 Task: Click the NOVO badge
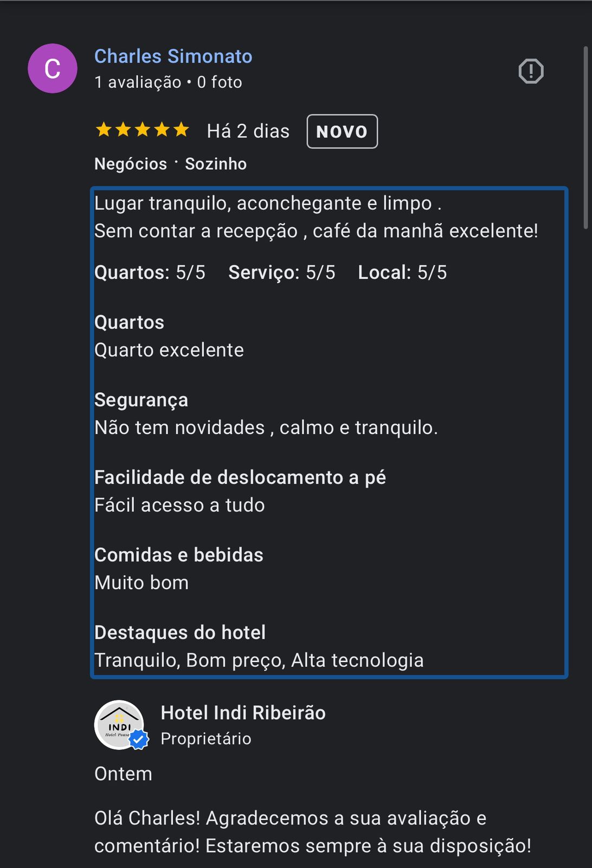(x=342, y=131)
